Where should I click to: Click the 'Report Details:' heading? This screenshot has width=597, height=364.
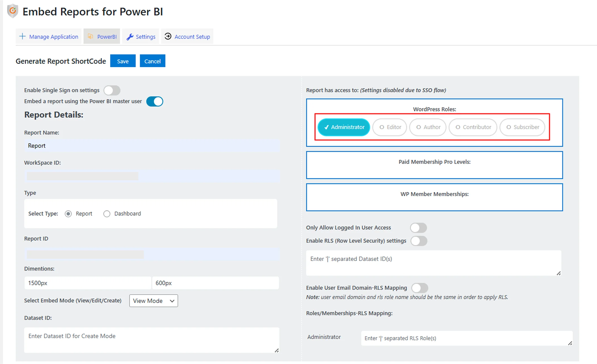coord(54,115)
